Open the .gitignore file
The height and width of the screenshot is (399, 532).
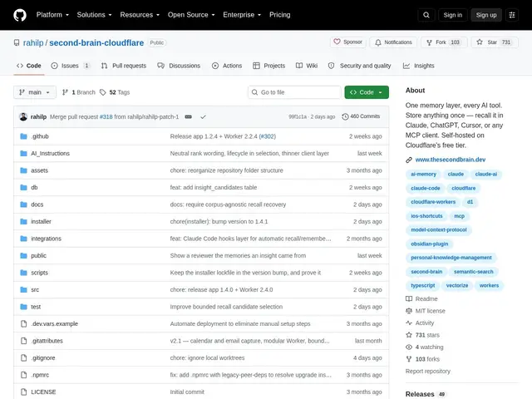point(42,357)
